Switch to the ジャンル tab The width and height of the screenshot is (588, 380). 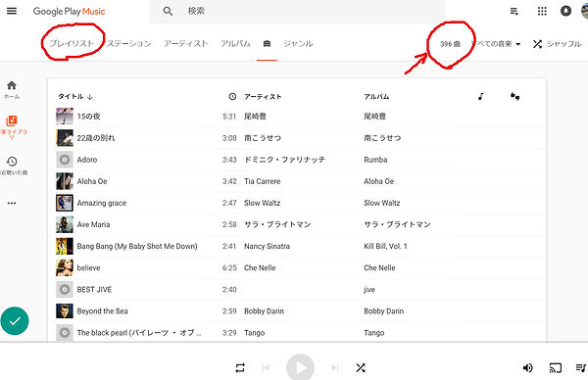tap(298, 43)
